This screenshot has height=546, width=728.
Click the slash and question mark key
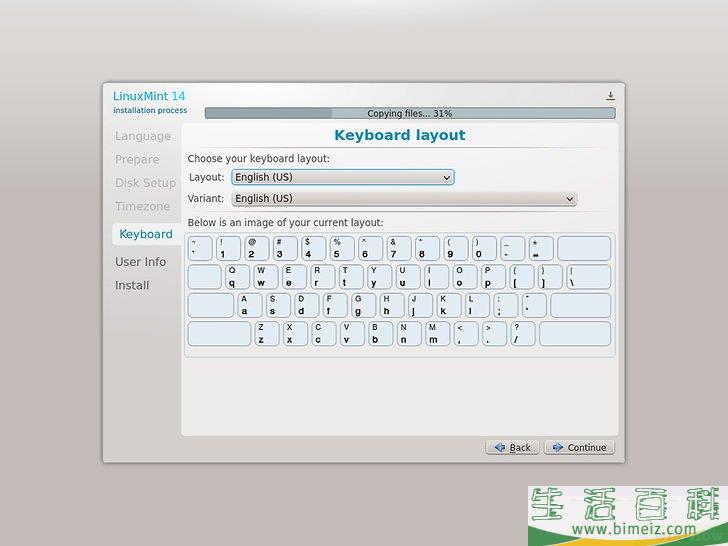pos(522,333)
